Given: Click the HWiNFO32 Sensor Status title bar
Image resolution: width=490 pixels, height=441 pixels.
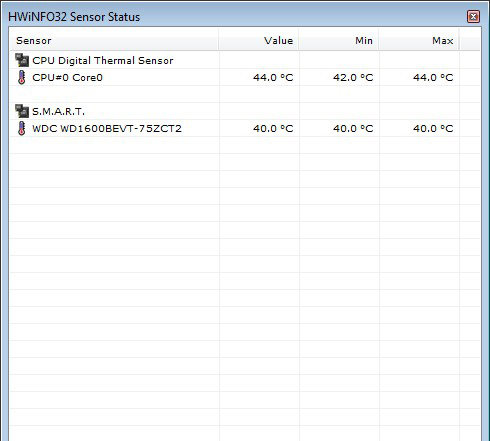Looking at the screenshot, I should (233, 16).
